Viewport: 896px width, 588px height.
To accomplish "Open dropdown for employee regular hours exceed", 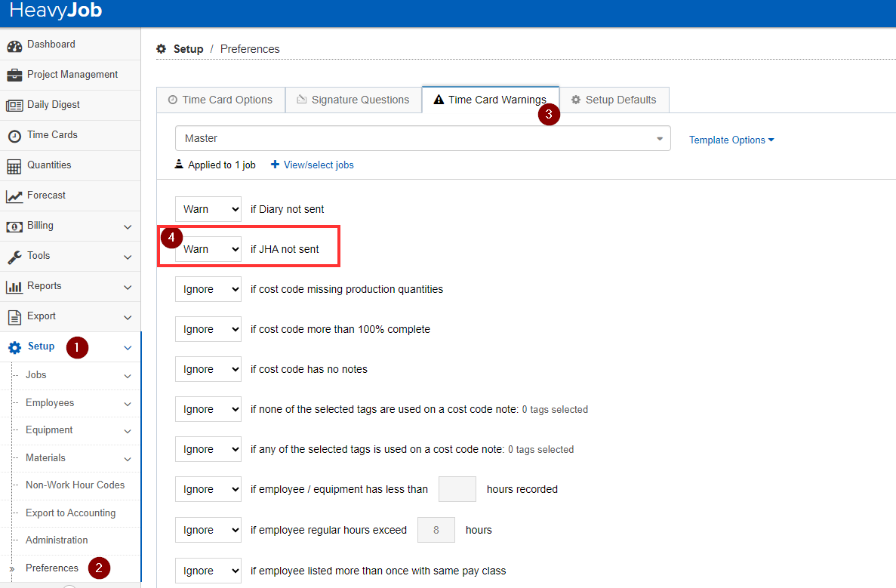I will pyautogui.click(x=208, y=530).
